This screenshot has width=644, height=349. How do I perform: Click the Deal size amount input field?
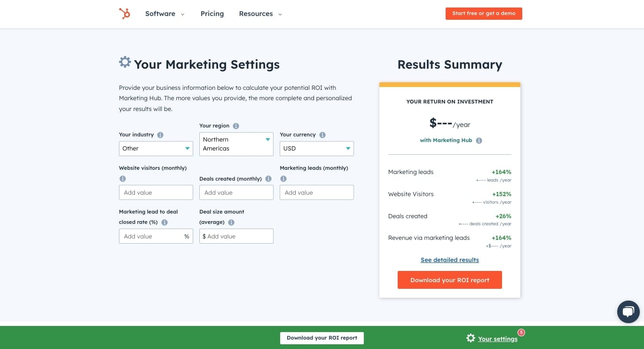pos(236,236)
